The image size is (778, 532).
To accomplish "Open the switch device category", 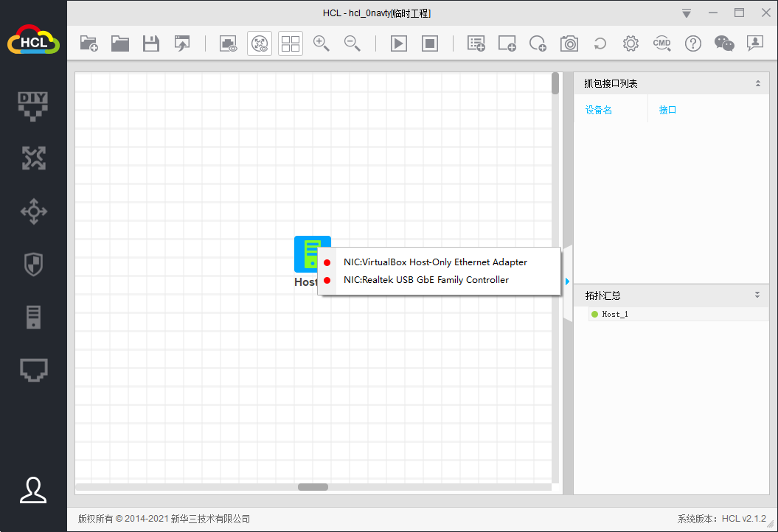I will 33,211.
